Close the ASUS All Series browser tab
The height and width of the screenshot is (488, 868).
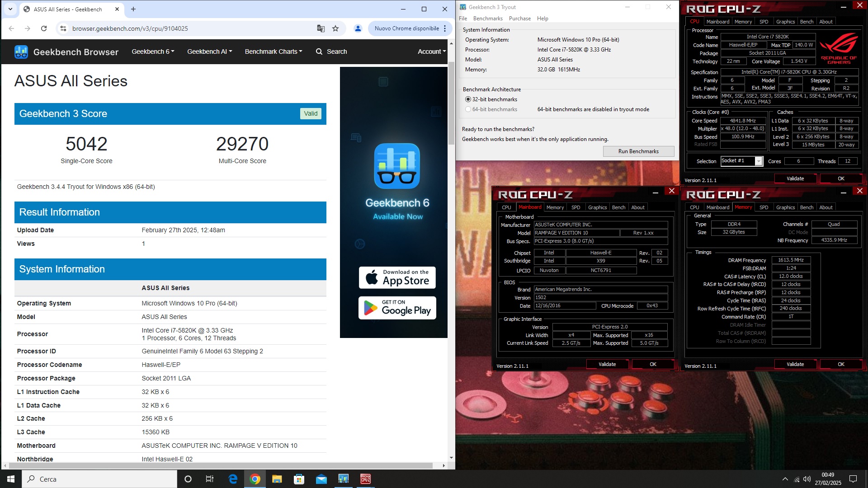pos(117,9)
